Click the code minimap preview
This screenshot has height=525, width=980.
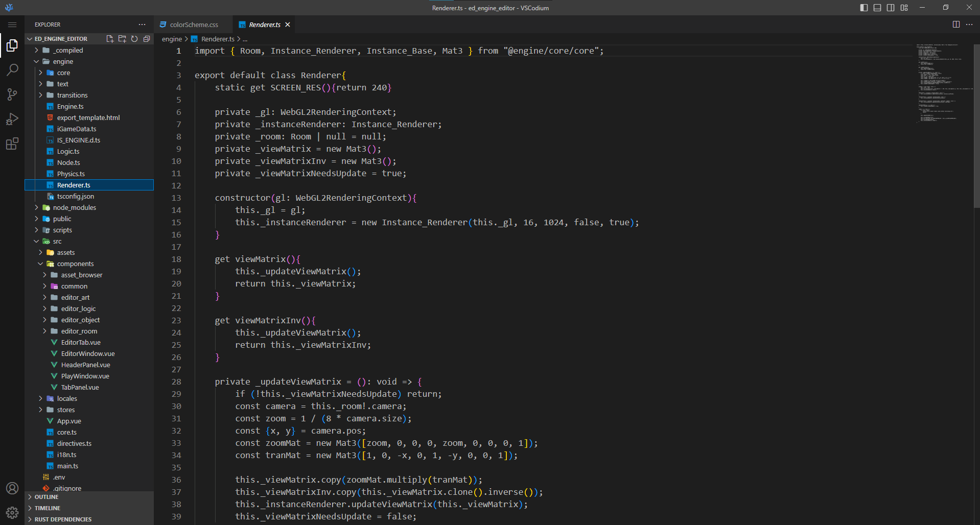[944, 84]
